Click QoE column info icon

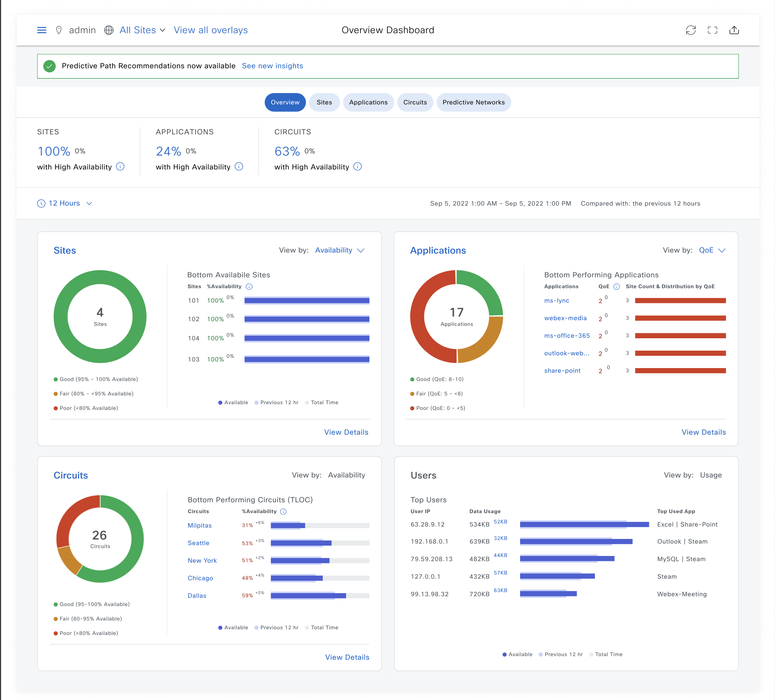(617, 286)
